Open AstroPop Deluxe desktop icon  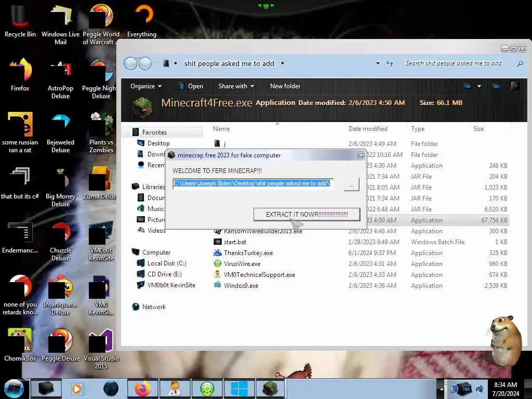[60, 79]
